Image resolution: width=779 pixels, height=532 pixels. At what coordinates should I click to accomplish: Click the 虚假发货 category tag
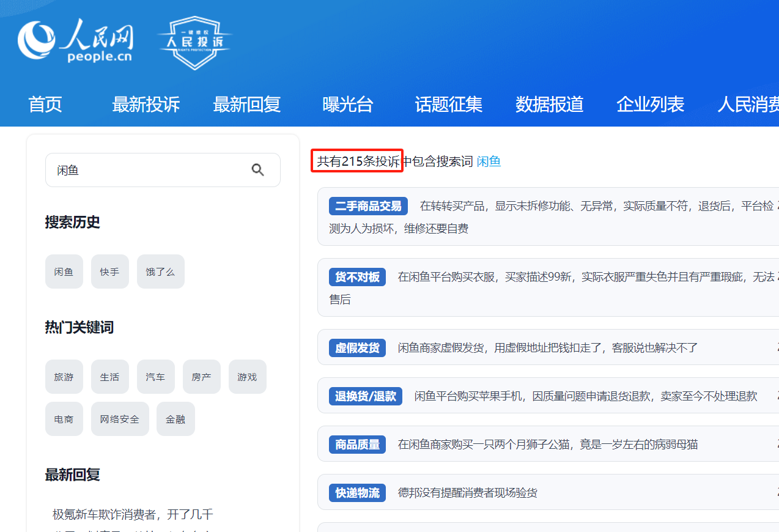click(357, 348)
